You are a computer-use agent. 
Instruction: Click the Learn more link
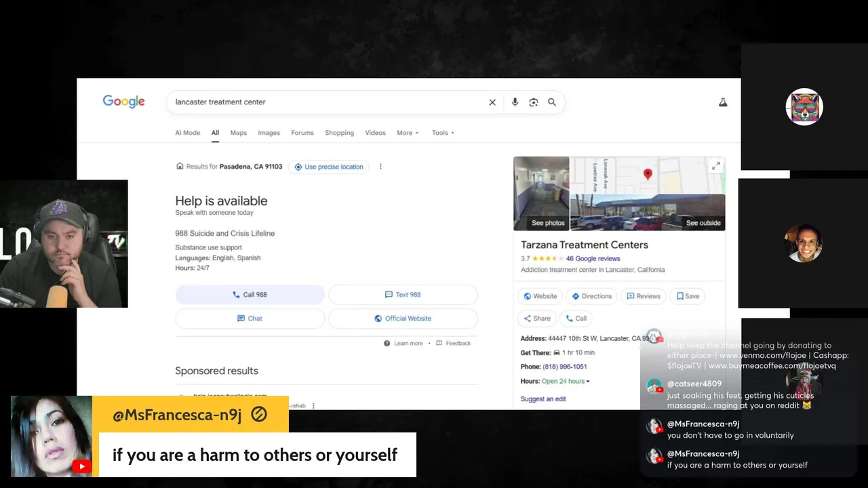pyautogui.click(x=408, y=344)
